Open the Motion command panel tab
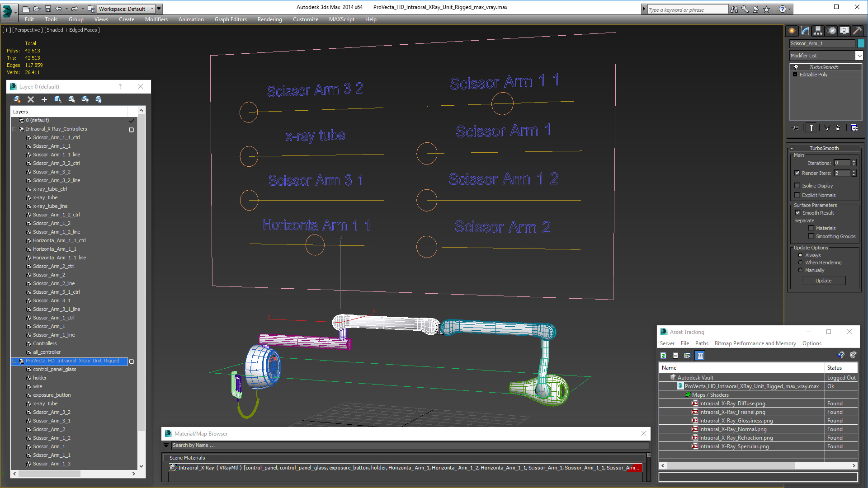Image resolution: width=868 pixels, height=488 pixels. pyautogui.click(x=831, y=31)
